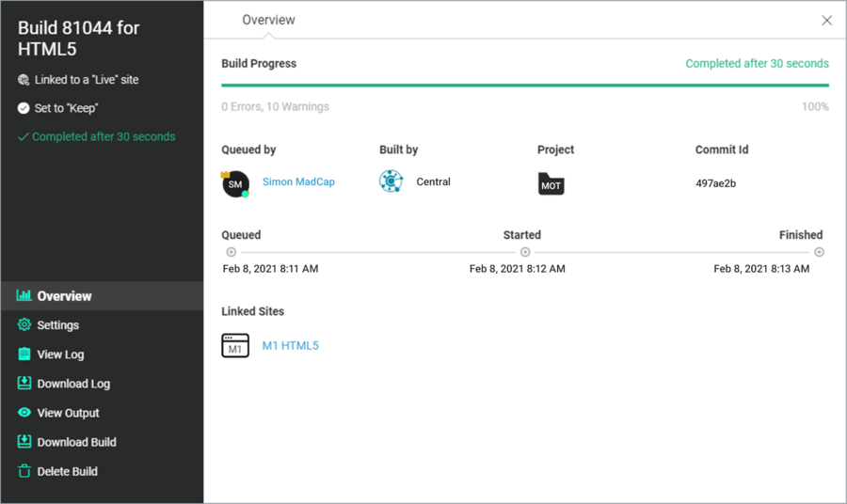The image size is (847, 504).
Task: Choose Download Build in the sidebar
Action: [x=102, y=441]
